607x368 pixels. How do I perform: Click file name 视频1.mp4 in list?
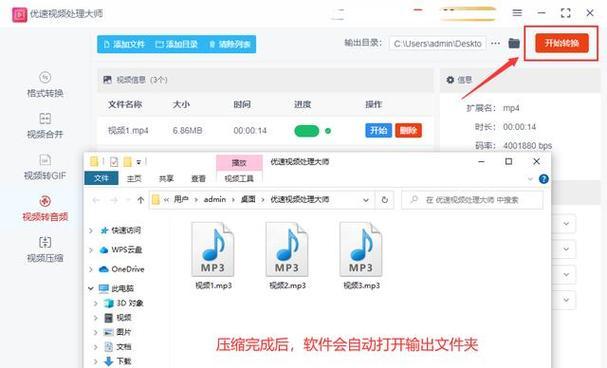[128, 131]
